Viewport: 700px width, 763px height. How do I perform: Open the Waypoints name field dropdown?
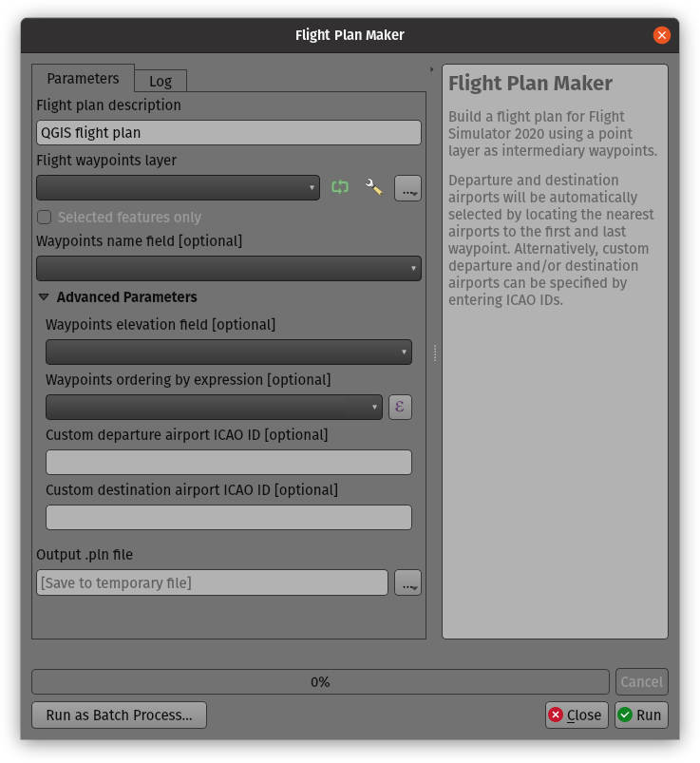click(228, 269)
